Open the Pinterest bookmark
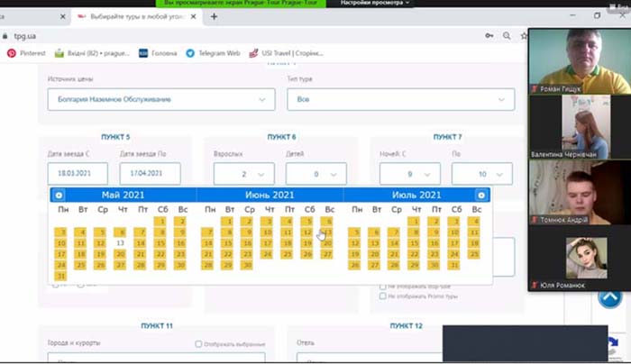631x364 pixels. [x=26, y=53]
